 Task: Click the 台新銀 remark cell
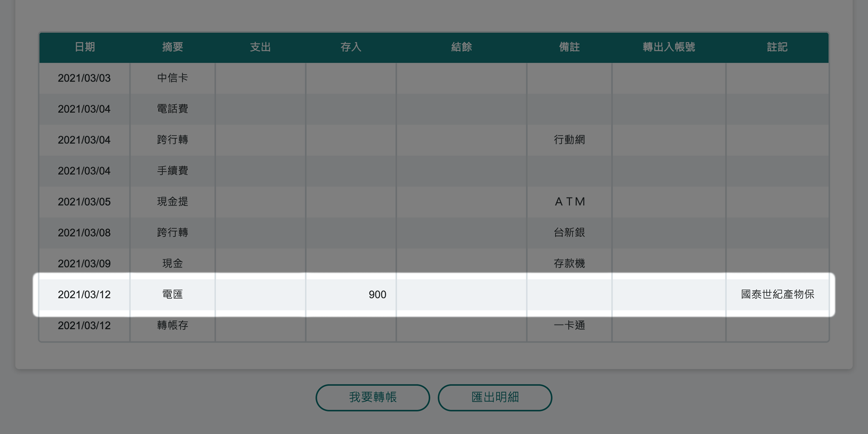coord(570,233)
